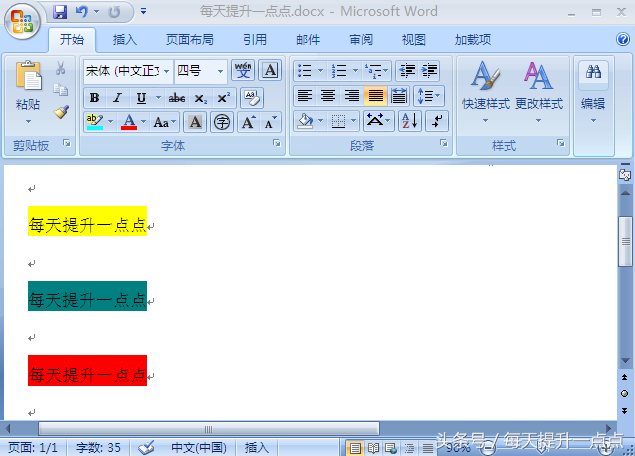Undo the last action
The width and height of the screenshot is (635, 456).
(x=82, y=12)
